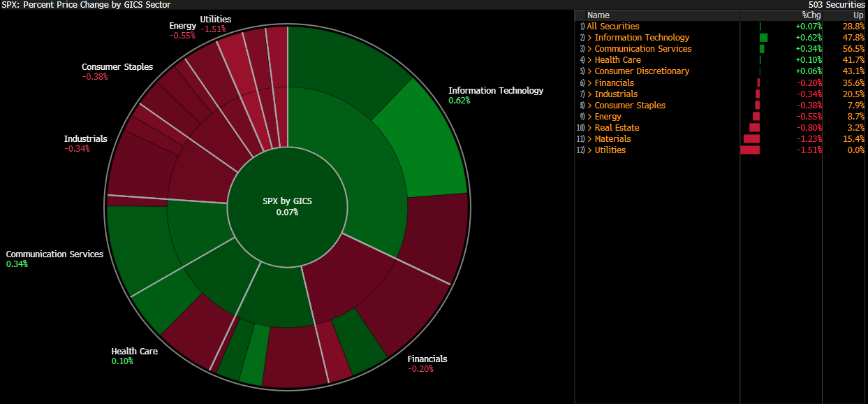Click the 43.1% Up value
This screenshot has height=404, width=868.
pos(853,71)
